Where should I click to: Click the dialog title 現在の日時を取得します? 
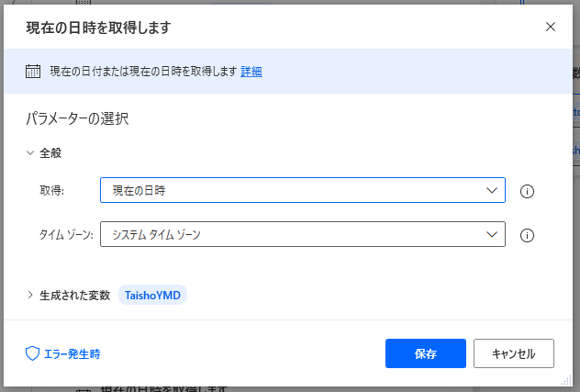pyautogui.click(x=97, y=28)
